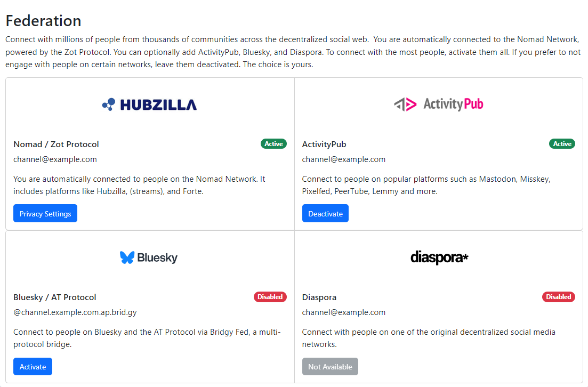Screen dimensions: 588x387
Task: Click the Nomad channel address text
Action: coord(55,159)
